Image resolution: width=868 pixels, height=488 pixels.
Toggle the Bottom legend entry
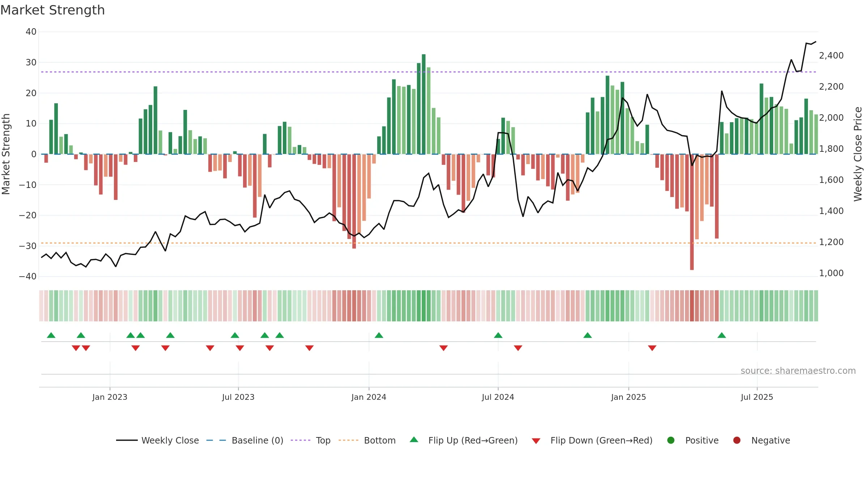[x=380, y=440]
